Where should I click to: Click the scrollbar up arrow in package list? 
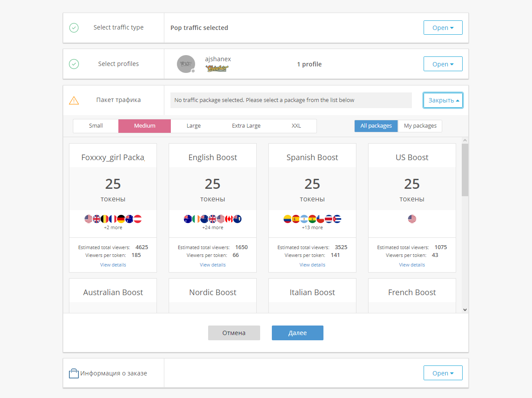(465, 141)
